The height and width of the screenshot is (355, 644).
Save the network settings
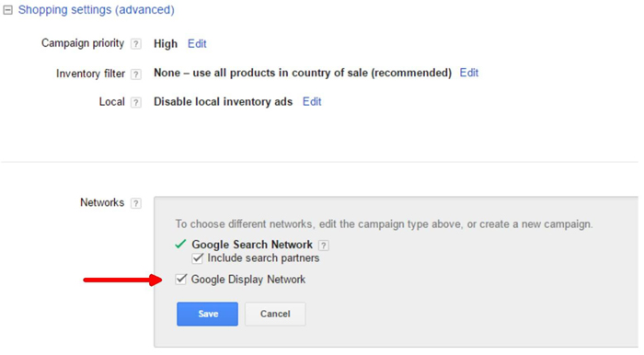(x=207, y=315)
